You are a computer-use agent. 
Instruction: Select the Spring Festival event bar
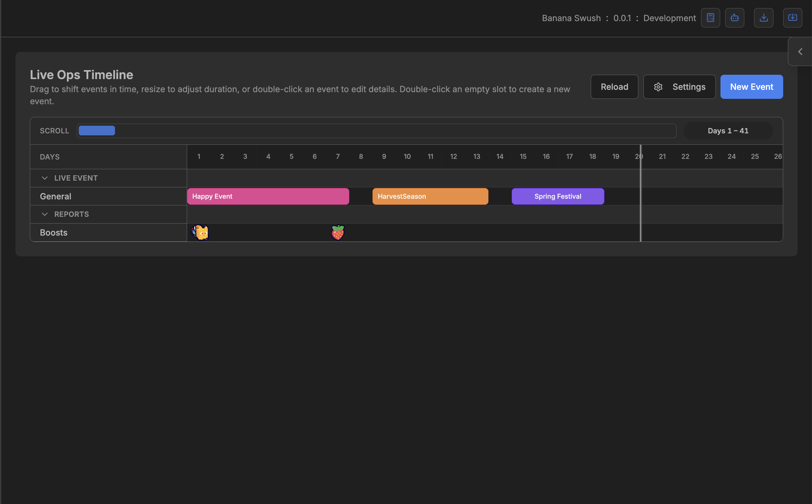pos(558,196)
